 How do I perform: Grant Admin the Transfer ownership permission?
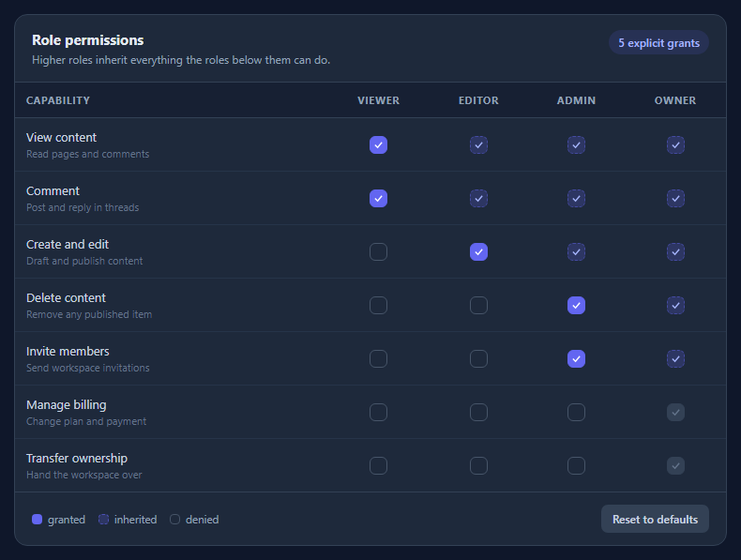click(576, 465)
